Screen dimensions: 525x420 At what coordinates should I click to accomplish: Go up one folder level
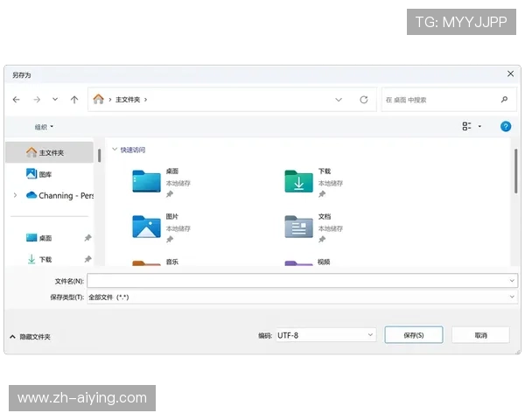click(x=74, y=100)
